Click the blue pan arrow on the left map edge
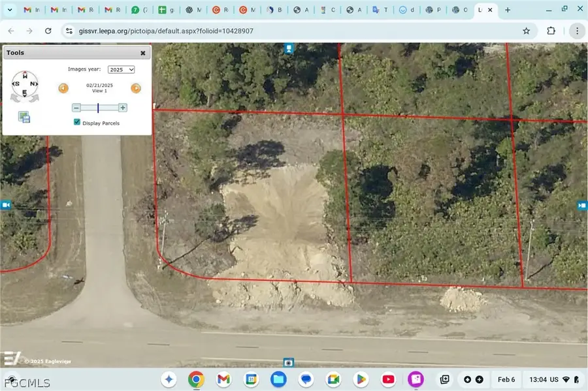This screenshot has width=588, height=391. [x=6, y=205]
